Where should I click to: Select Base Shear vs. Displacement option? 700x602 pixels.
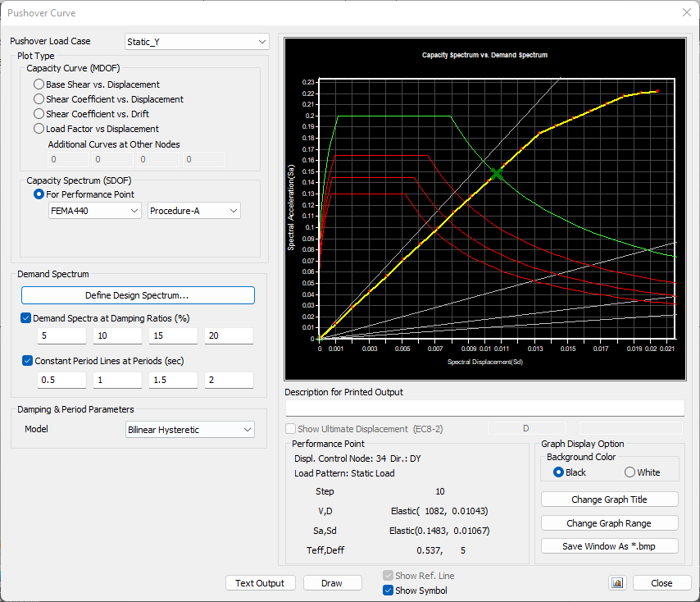[39, 84]
